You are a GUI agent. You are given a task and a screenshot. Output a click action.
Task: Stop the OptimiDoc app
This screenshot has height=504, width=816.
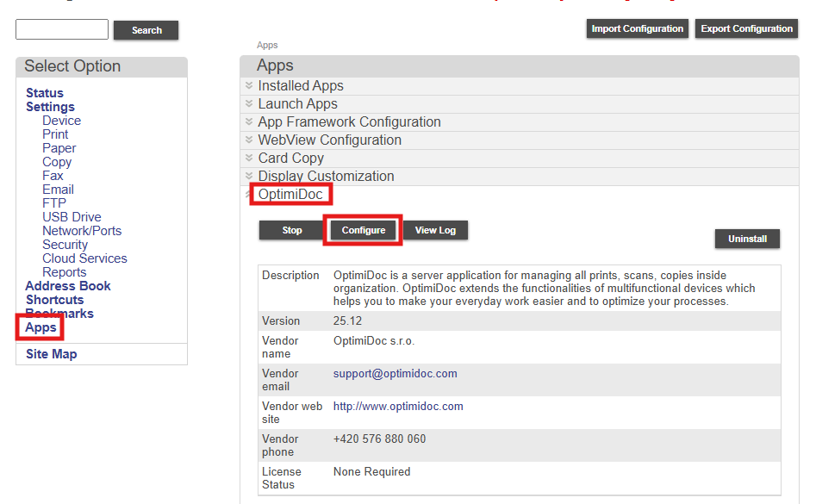pyautogui.click(x=292, y=230)
